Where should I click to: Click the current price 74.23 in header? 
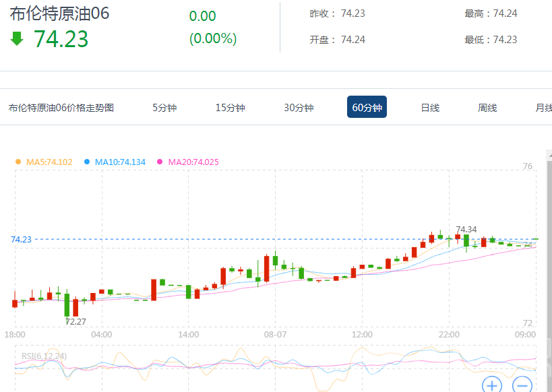pos(61,38)
